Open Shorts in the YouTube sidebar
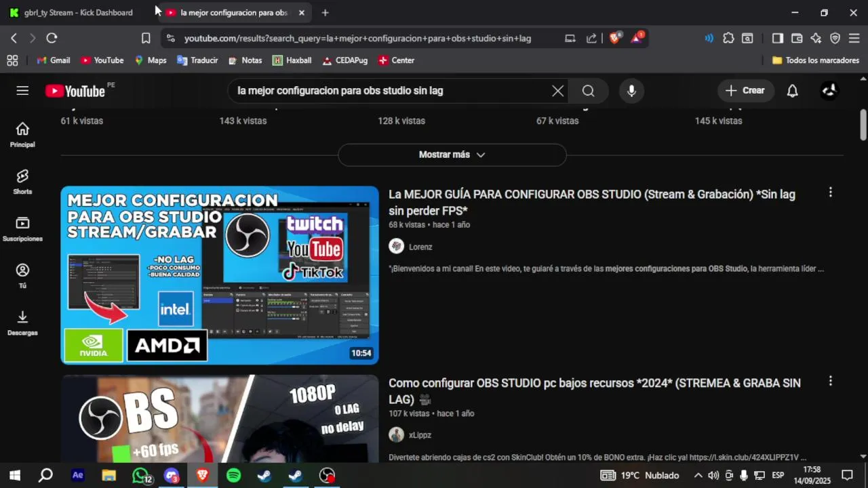 pyautogui.click(x=22, y=182)
